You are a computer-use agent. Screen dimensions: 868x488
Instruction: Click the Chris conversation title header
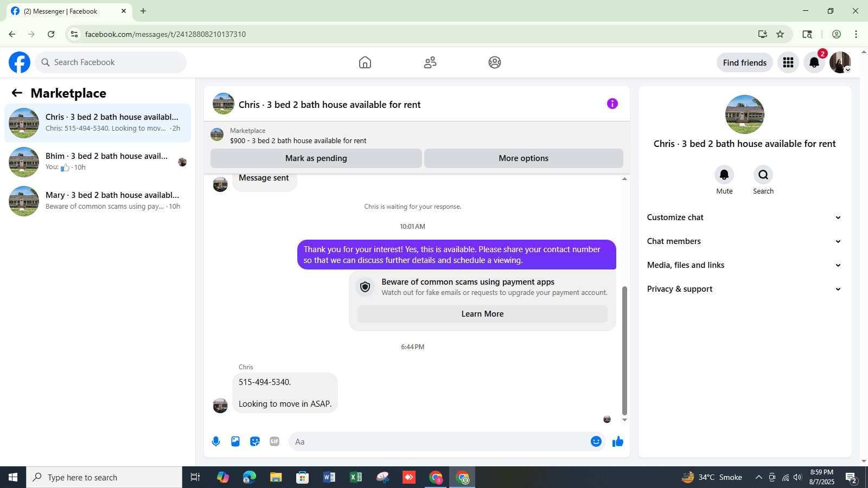coord(329,105)
